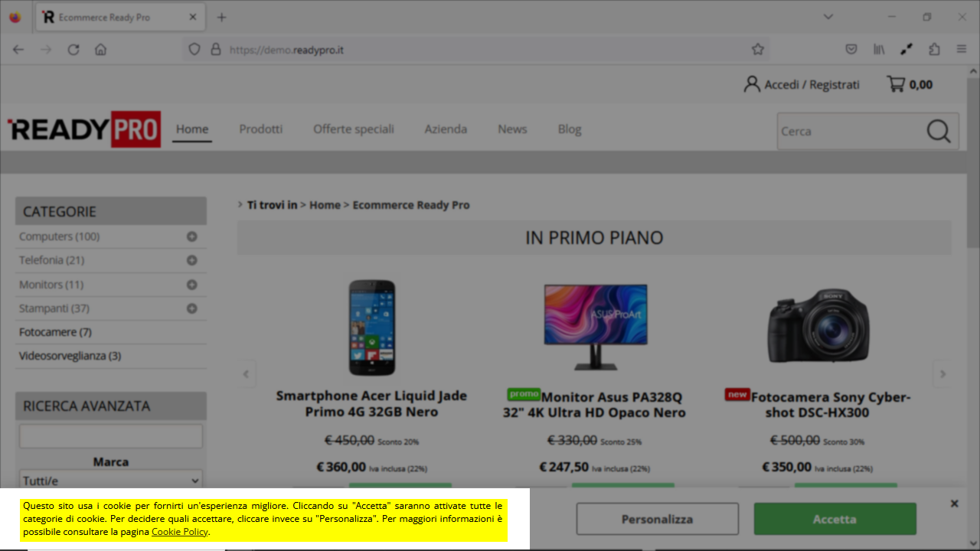Open the Offerte speciali menu item
This screenshot has height=551, width=980.
354,129
